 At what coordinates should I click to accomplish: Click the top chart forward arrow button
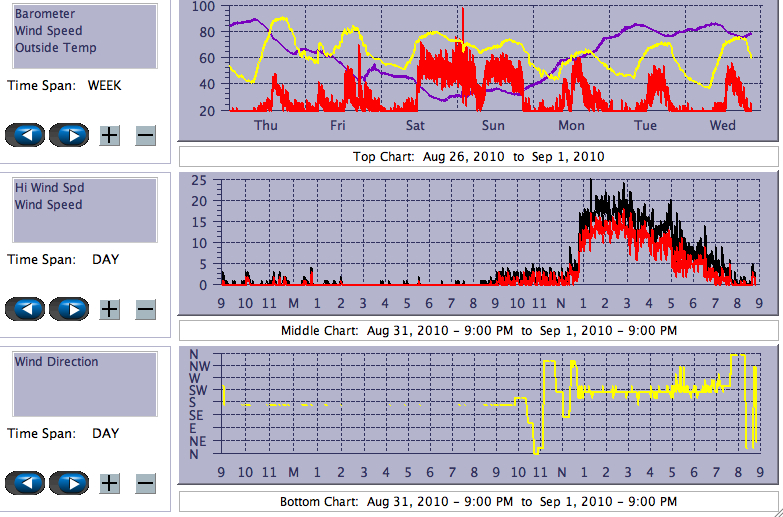70,135
